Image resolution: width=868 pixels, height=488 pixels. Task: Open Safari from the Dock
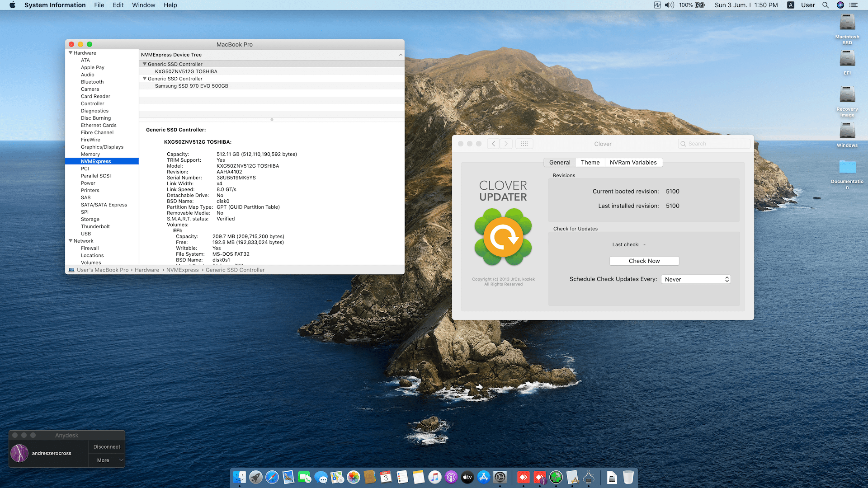272,477
